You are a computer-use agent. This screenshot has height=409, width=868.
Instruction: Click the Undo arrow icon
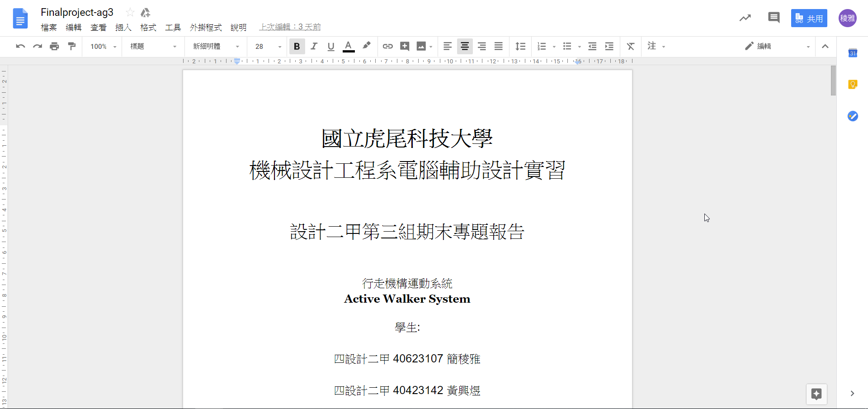tap(20, 46)
